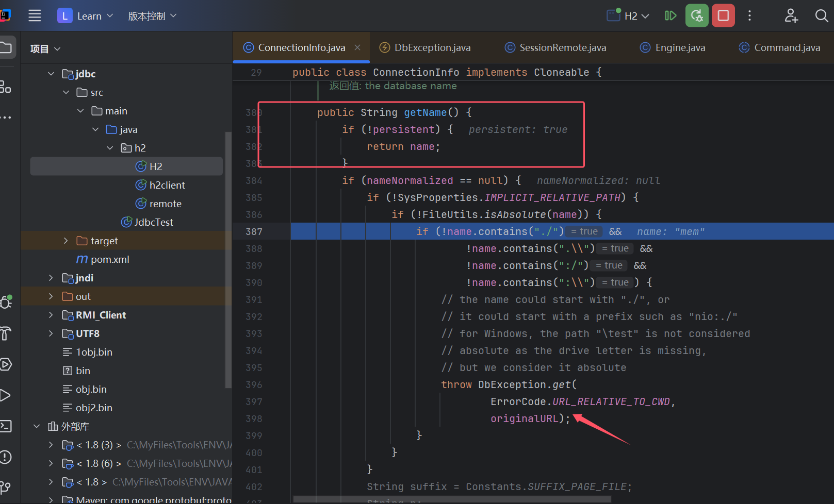Collapse the java folder node
Image resolution: width=834 pixels, height=504 pixels.
[x=95, y=129]
